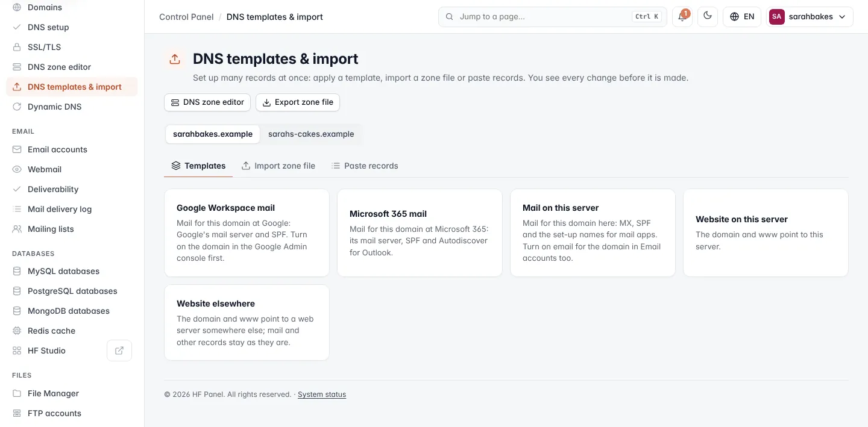Click the FTP accounts server icon
Image resolution: width=868 pixels, height=427 pixels.
coord(17,413)
